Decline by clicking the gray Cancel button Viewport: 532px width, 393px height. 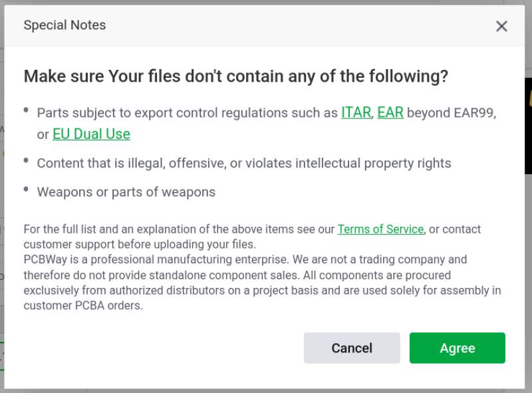352,348
